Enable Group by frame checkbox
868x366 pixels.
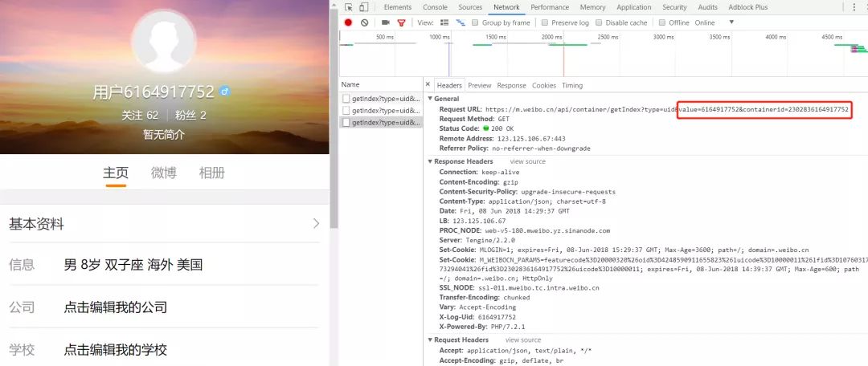click(475, 22)
